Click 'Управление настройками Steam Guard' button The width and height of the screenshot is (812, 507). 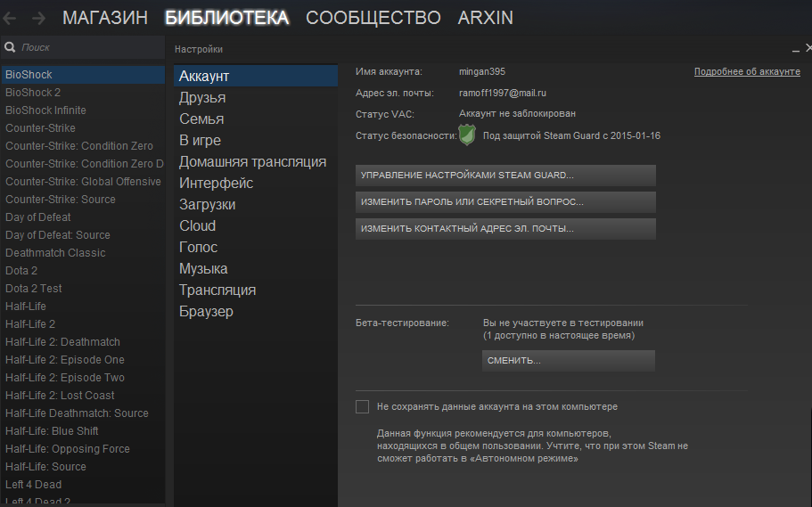tap(505, 175)
